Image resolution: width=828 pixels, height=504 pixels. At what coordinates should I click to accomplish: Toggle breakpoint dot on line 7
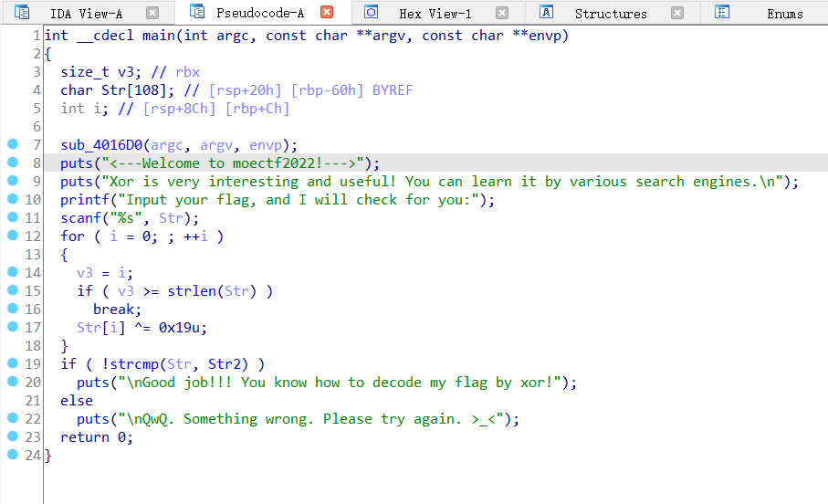(12, 145)
